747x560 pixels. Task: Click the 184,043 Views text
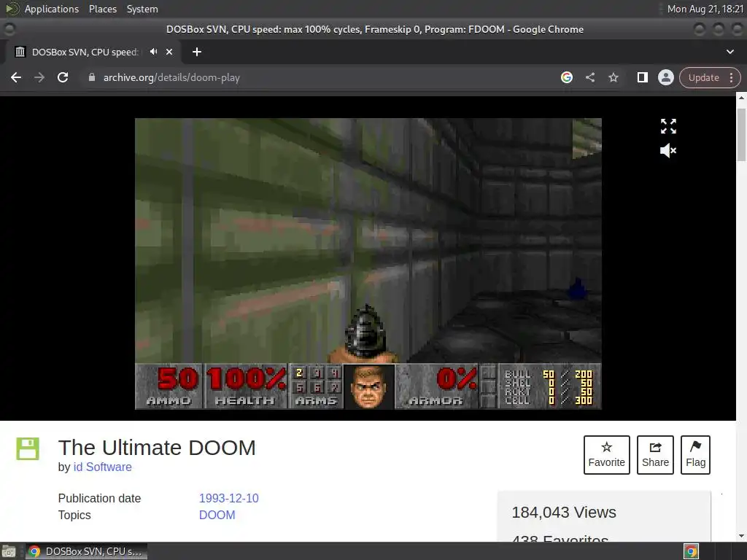click(564, 513)
